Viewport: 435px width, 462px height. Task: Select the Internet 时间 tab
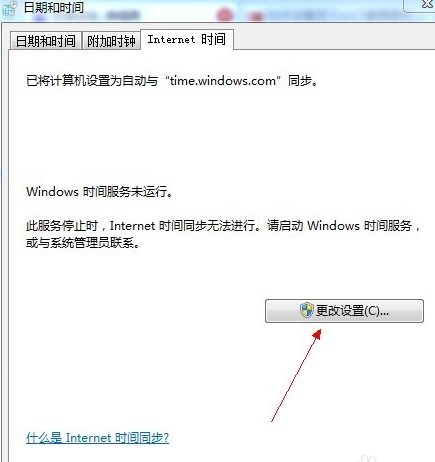point(187,40)
